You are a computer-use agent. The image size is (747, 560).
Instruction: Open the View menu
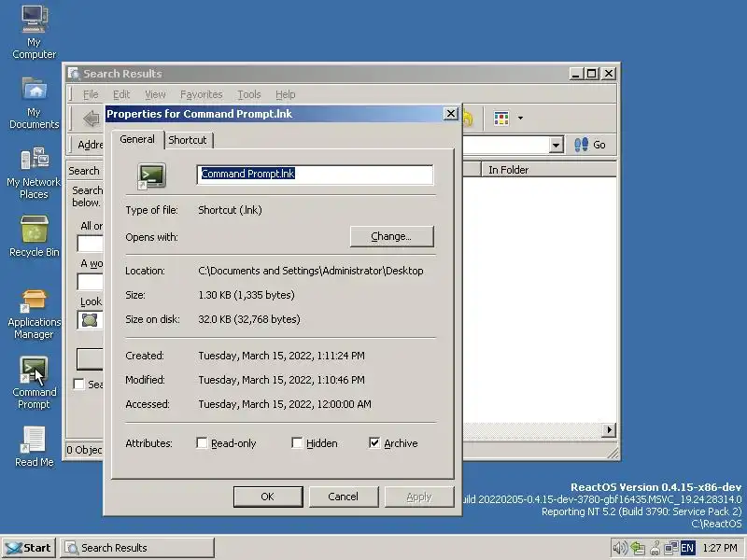coord(155,94)
